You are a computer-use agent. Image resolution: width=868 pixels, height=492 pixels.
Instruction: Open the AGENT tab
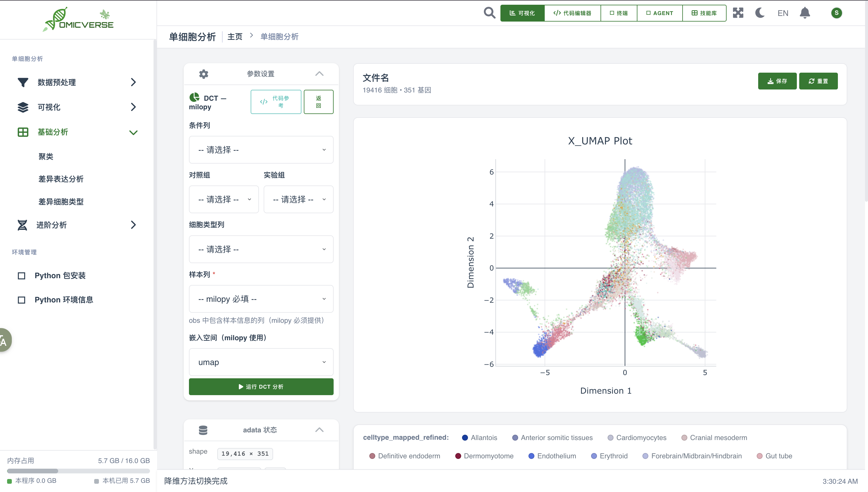click(x=659, y=13)
